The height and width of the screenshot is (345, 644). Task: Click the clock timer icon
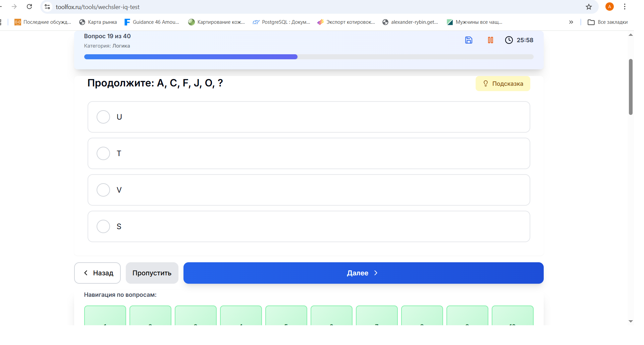pos(509,40)
